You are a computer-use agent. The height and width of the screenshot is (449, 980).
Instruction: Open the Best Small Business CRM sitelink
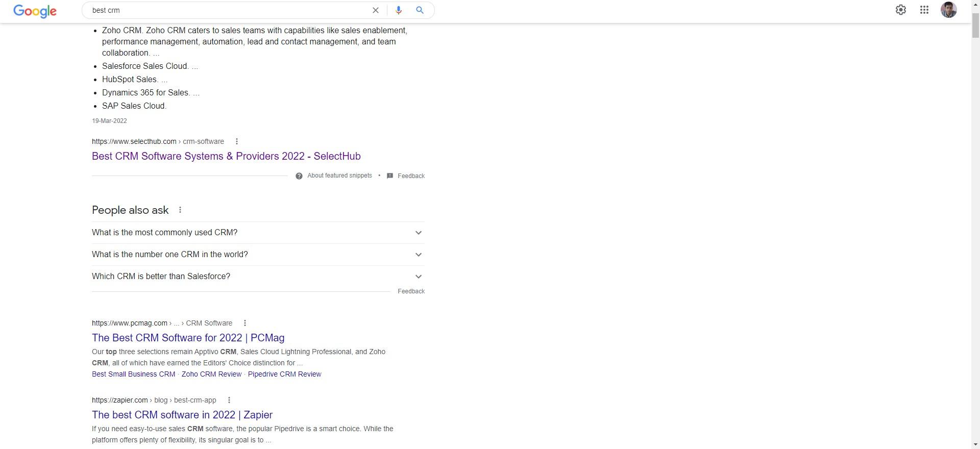[x=133, y=374]
